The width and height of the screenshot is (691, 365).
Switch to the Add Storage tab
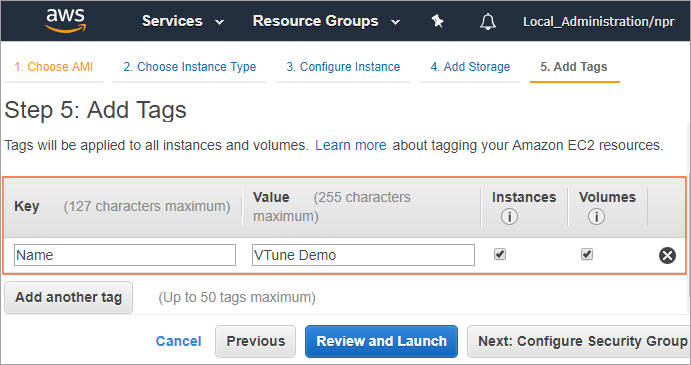click(x=470, y=67)
